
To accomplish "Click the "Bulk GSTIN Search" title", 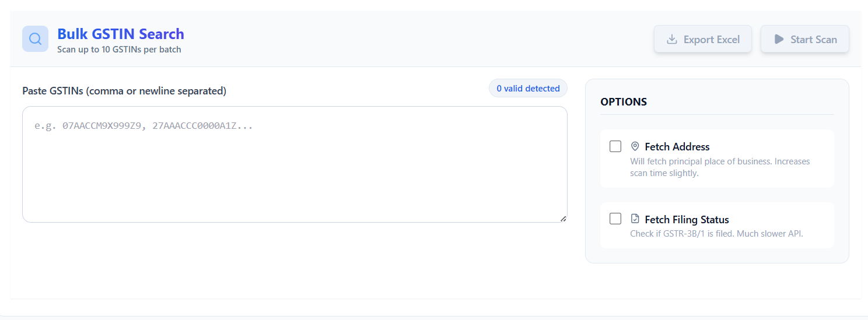I will (x=121, y=34).
